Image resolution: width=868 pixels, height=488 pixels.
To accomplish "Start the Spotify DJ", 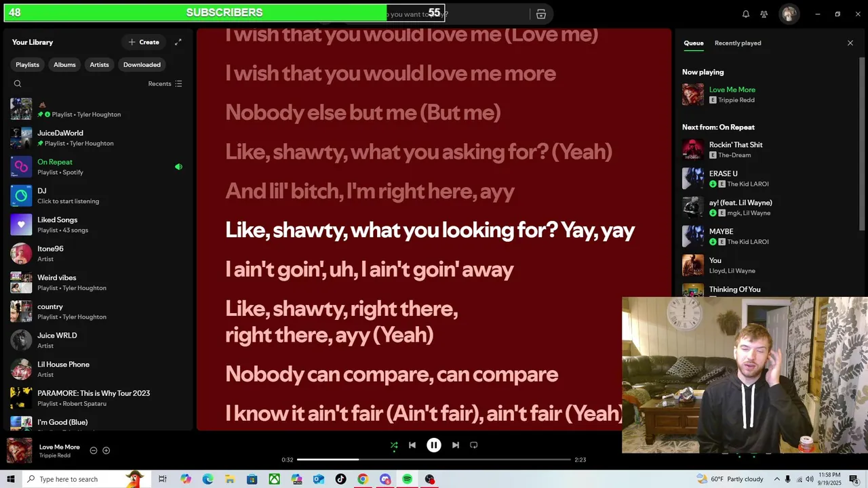I will point(96,196).
